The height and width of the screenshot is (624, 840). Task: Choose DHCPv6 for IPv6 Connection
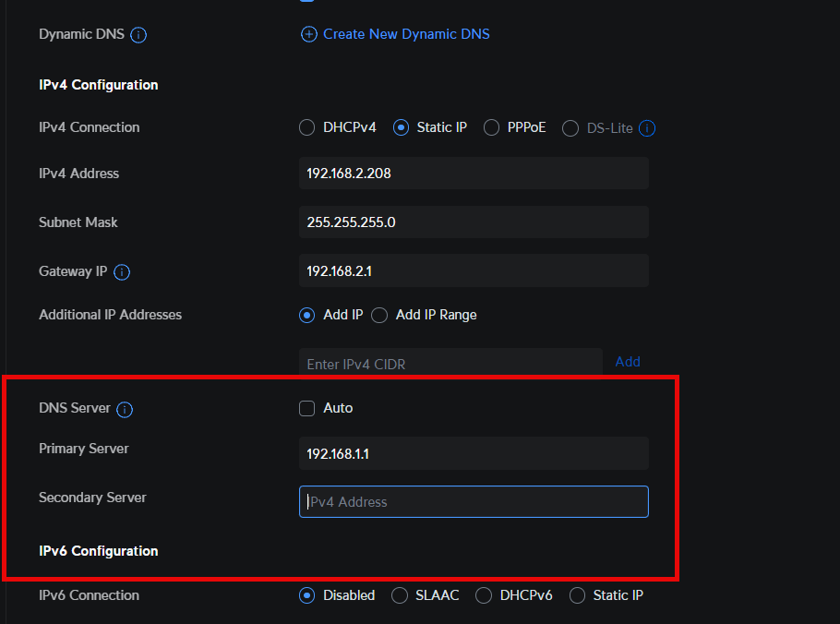pyautogui.click(x=484, y=595)
